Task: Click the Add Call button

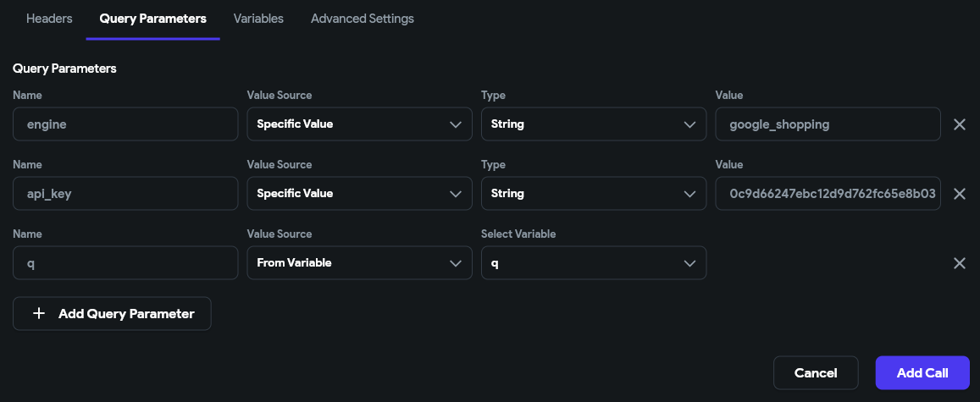Action: [x=922, y=373]
